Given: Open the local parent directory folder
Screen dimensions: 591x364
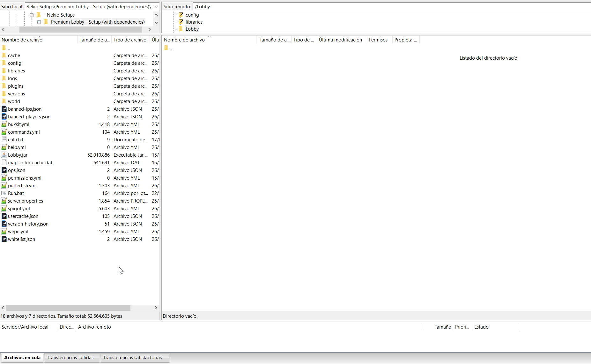Looking at the screenshot, I should pos(4,48).
